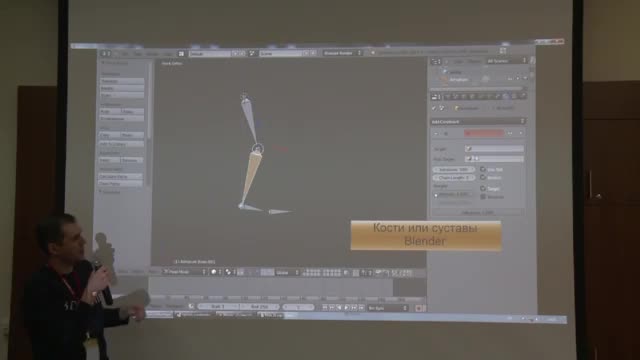This screenshot has height=360, width=640.
Task: Click the Clear Paths button
Action: tap(121, 184)
